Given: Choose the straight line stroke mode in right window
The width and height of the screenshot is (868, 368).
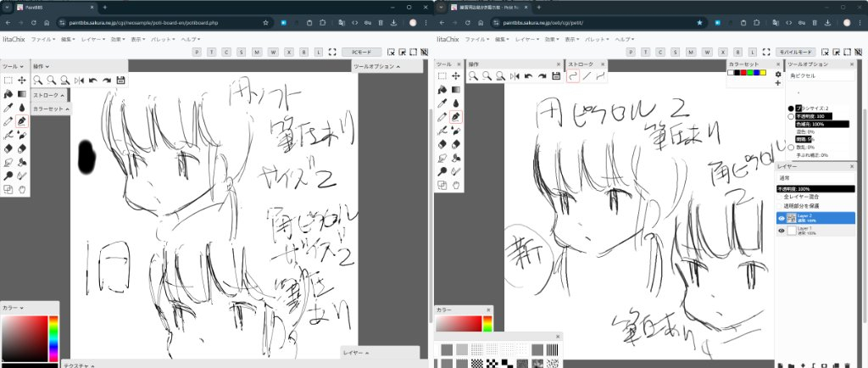Looking at the screenshot, I should [587, 76].
